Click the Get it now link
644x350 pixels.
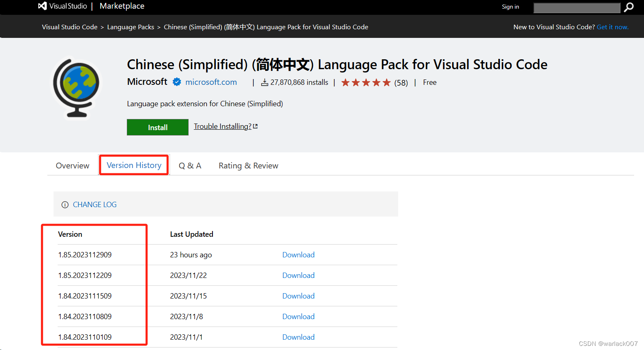click(x=612, y=27)
